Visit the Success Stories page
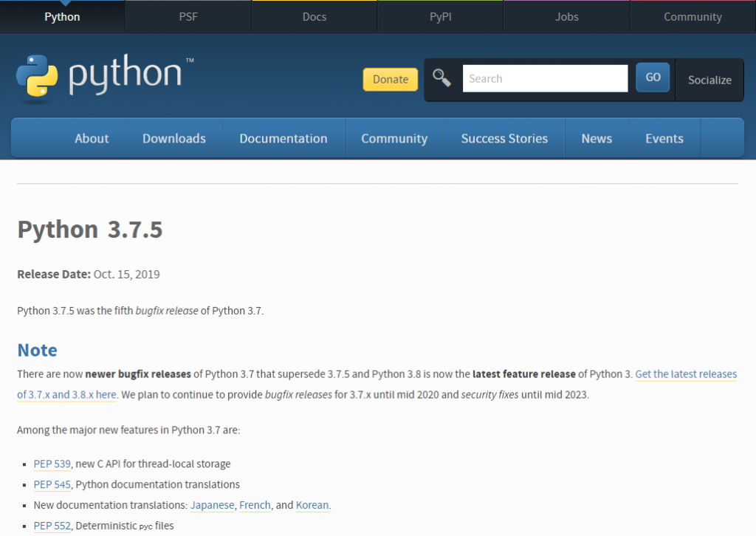This screenshot has height=536, width=756. 504,138
